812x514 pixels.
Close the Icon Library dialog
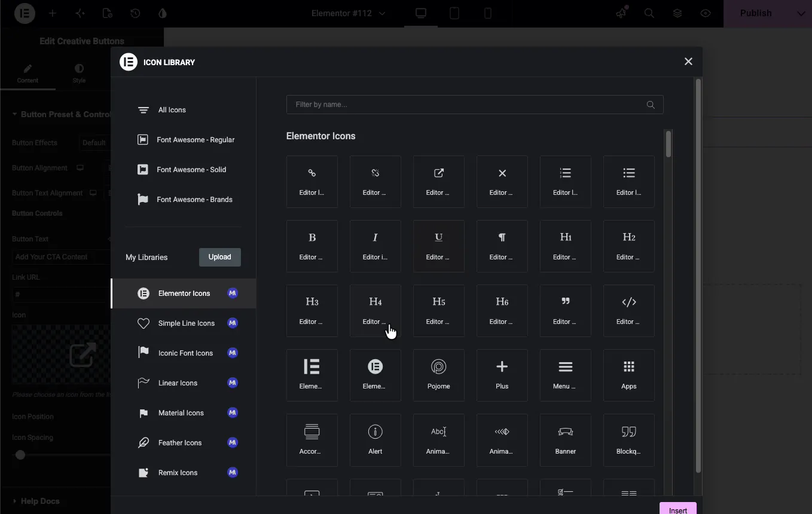tap(688, 62)
